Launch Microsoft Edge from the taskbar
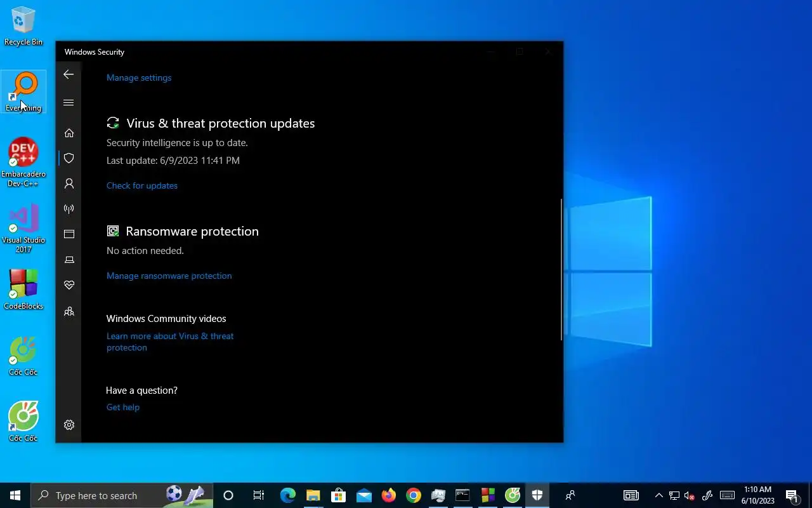812x508 pixels. click(x=288, y=495)
